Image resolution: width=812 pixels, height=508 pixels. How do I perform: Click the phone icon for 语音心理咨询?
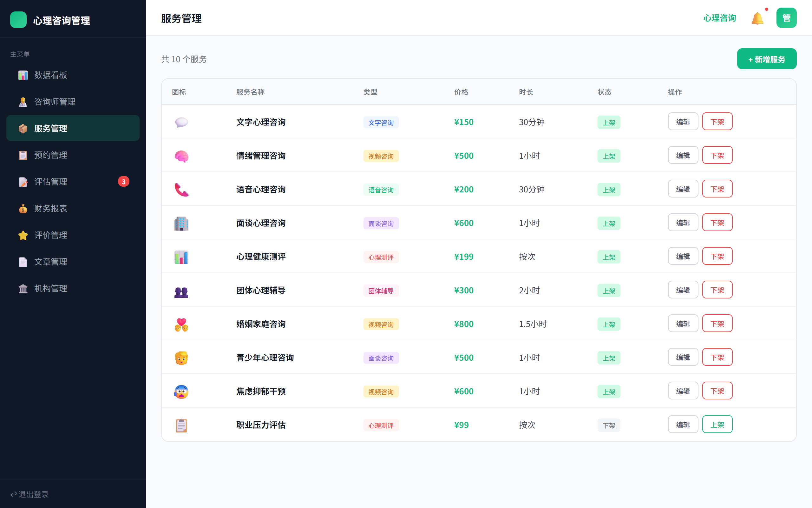coord(181,190)
